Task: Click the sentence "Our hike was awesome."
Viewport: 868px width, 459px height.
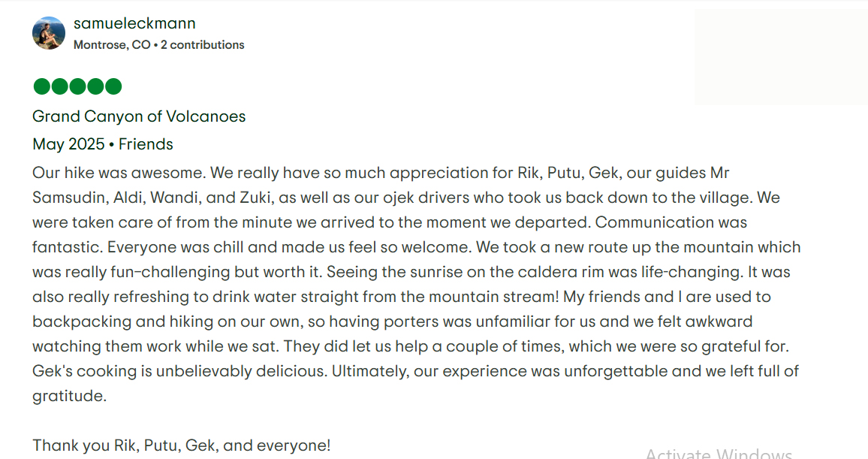Action: 119,174
